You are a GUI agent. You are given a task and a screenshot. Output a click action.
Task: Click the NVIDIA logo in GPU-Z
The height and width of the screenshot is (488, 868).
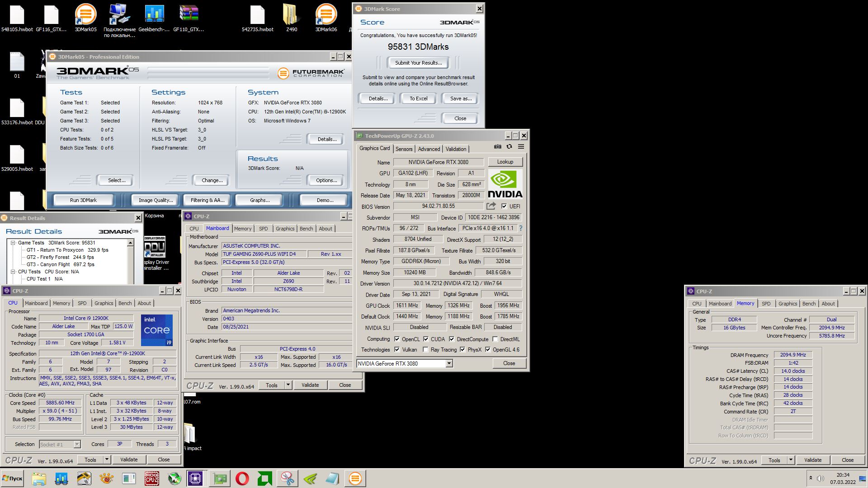(505, 184)
